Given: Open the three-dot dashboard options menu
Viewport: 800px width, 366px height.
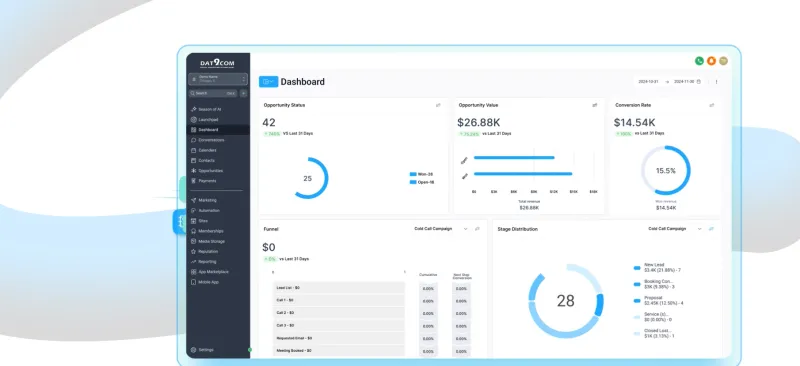Looking at the screenshot, I should coord(716,82).
